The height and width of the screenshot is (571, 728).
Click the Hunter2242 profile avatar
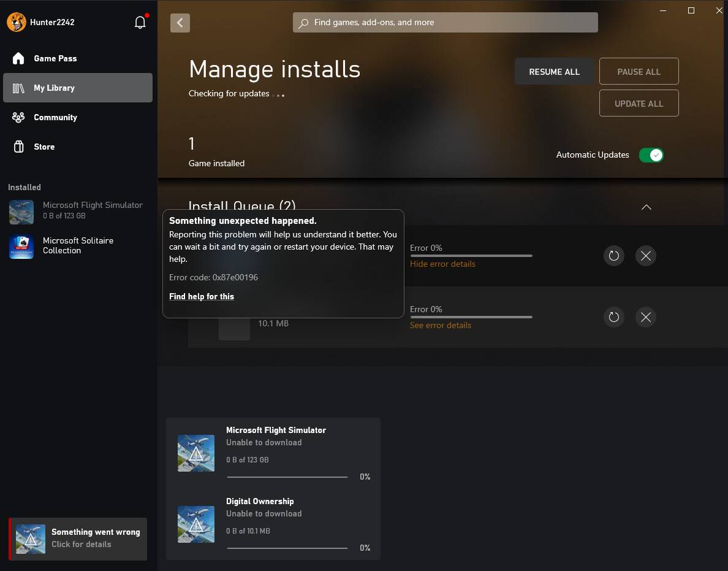[17, 23]
